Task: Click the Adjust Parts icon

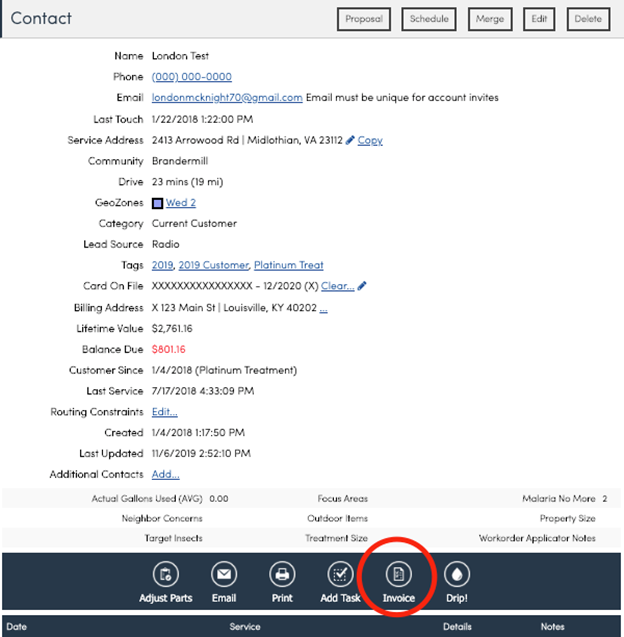Action: pos(165,575)
